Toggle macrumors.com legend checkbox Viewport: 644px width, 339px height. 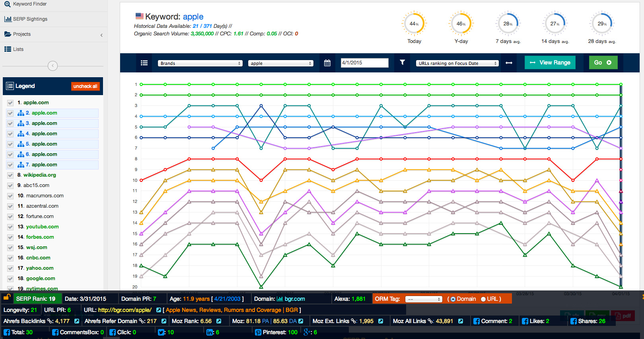pos(10,196)
